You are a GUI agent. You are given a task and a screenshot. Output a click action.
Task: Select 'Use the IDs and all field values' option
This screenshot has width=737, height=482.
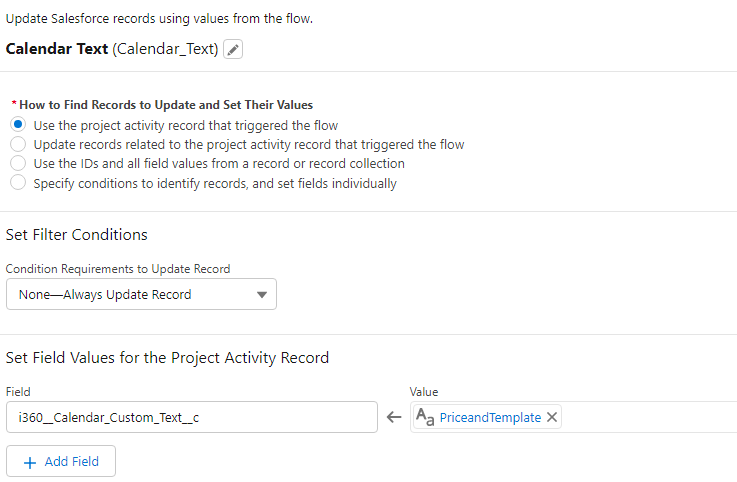click(x=18, y=163)
